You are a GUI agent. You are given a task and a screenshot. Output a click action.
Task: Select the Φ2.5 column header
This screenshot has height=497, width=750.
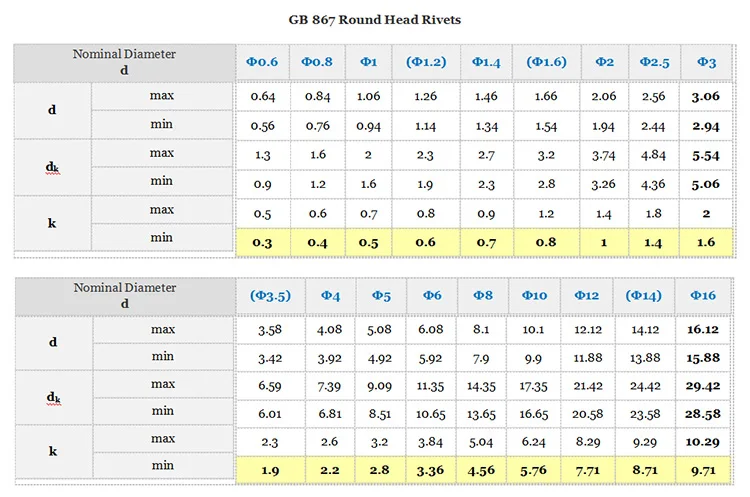(x=653, y=62)
